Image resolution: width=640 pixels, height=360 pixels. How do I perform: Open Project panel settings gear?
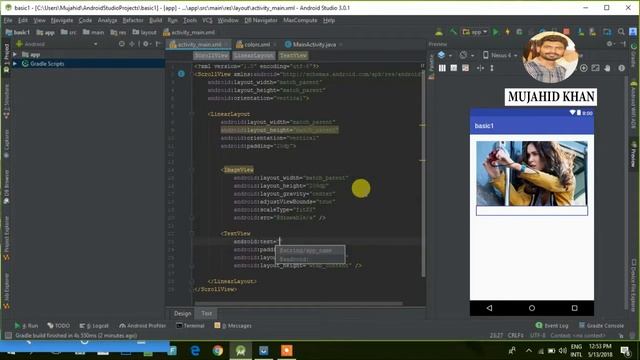click(x=146, y=44)
